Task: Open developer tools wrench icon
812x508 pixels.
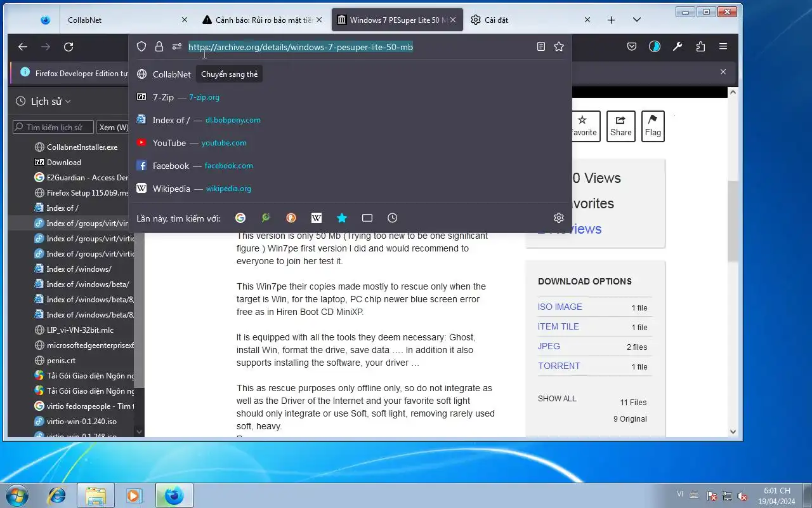Action: [x=678, y=46]
